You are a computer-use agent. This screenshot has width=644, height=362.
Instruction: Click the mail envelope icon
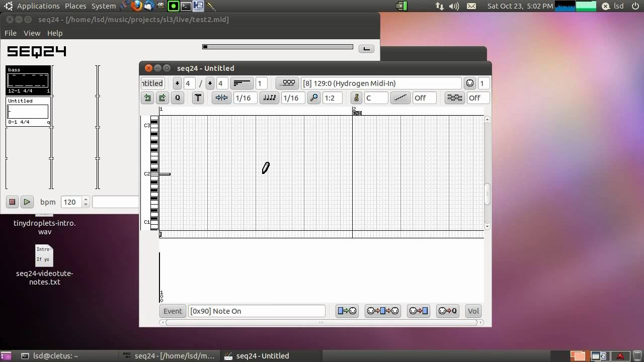[471, 6]
